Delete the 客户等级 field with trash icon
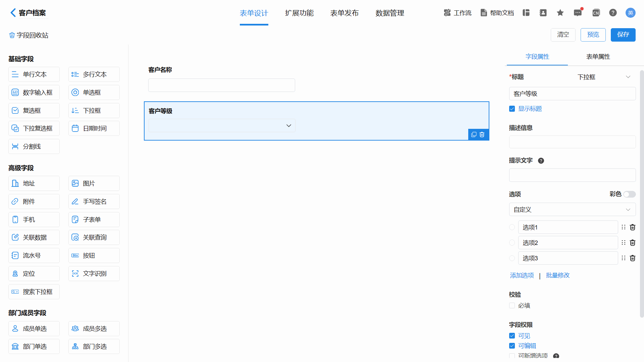The height and width of the screenshot is (362, 644). pyautogui.click(x=482, y=135)
